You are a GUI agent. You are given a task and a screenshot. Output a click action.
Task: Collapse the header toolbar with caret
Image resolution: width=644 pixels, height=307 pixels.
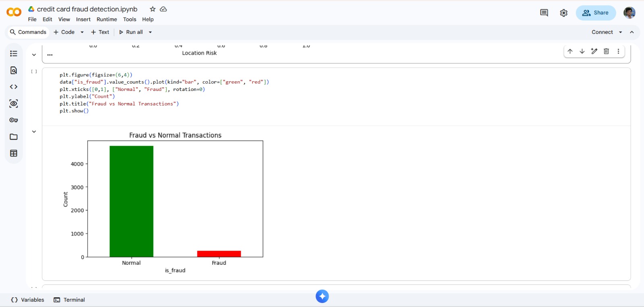click(x=632, y=32)
